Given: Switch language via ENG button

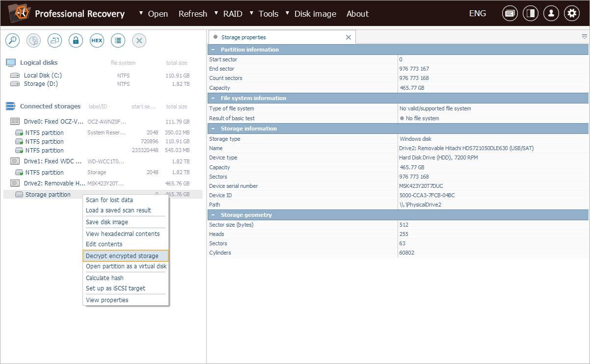Looking at the screenshot, I should (477, 14).
